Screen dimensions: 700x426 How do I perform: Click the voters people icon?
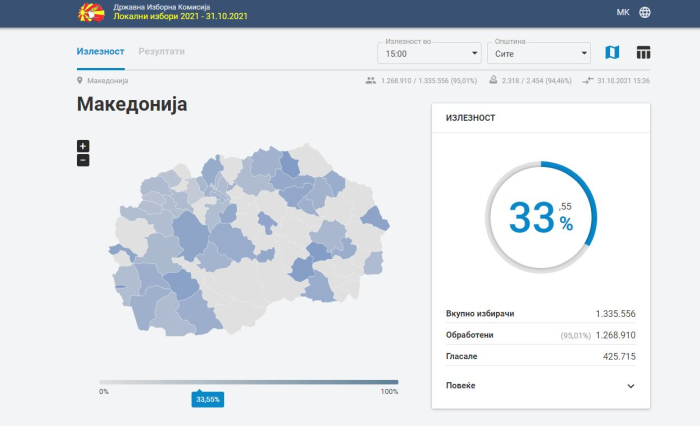click(x=370, y=81)
